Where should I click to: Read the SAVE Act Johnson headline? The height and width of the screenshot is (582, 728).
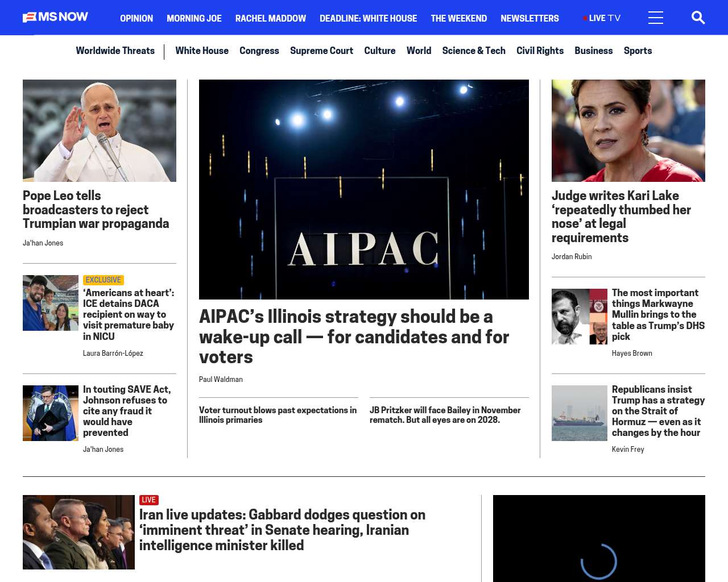(x=127, y=411)
